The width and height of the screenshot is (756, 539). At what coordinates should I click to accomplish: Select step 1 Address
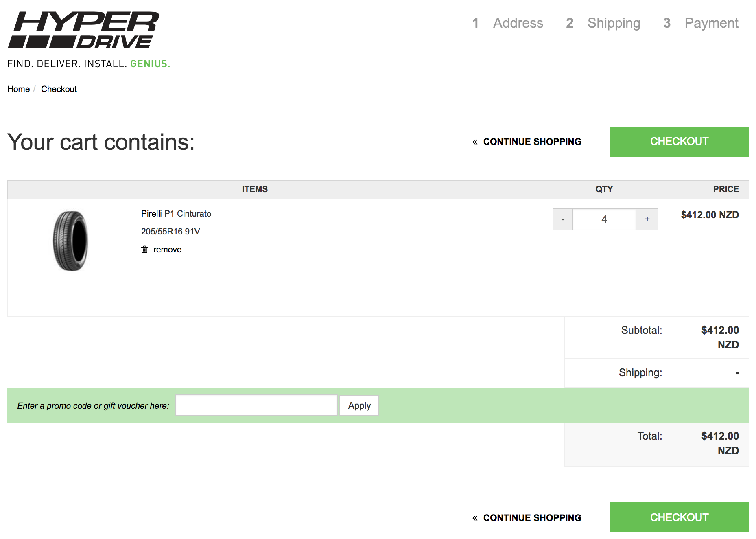coord(507,23)
